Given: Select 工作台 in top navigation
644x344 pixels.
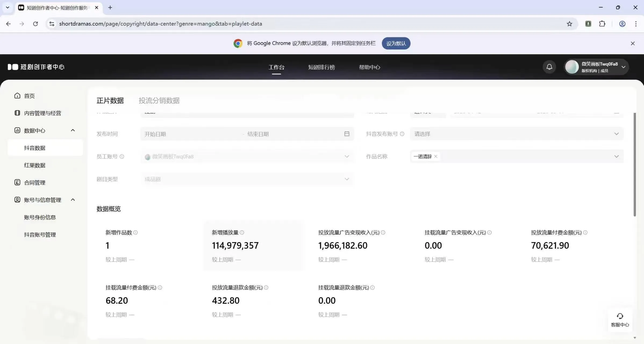Looking at the screenshot, I should [x=276, y=67].
